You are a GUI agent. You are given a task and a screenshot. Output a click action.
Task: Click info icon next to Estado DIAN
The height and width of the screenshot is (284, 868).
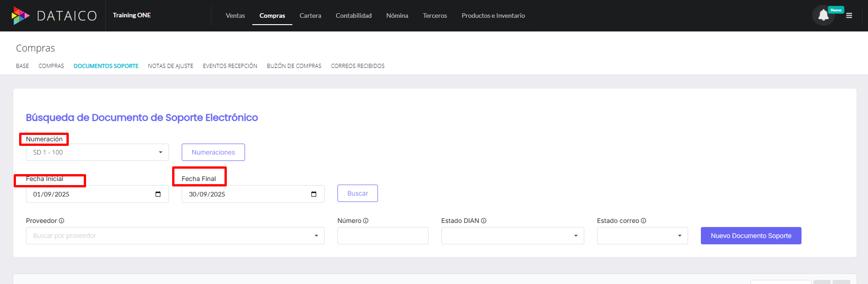[484, 221]
